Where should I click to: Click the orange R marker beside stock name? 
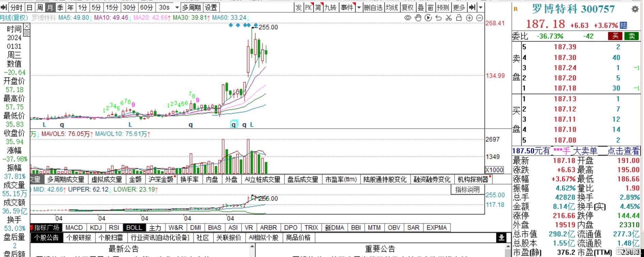coord(516,9)
